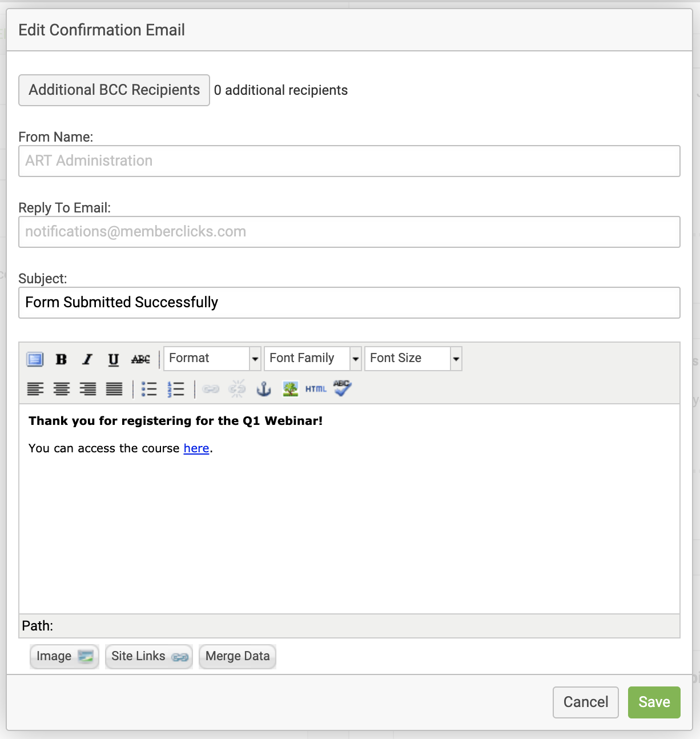The image size is (700, 739).
Task: Open the Merge Data options
Action: click(x=238, y=656)
